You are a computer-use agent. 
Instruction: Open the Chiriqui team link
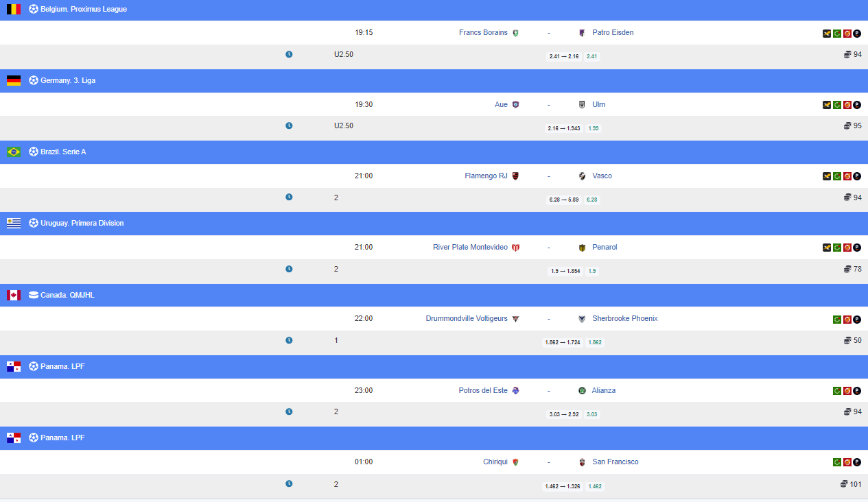(x=495, y=462)
